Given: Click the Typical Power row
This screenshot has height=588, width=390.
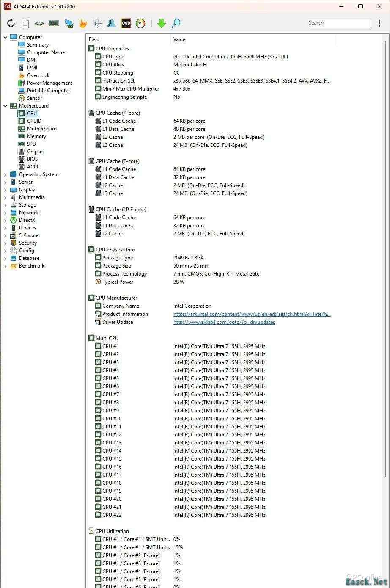Looking at the screenshot, I should 210,282.
